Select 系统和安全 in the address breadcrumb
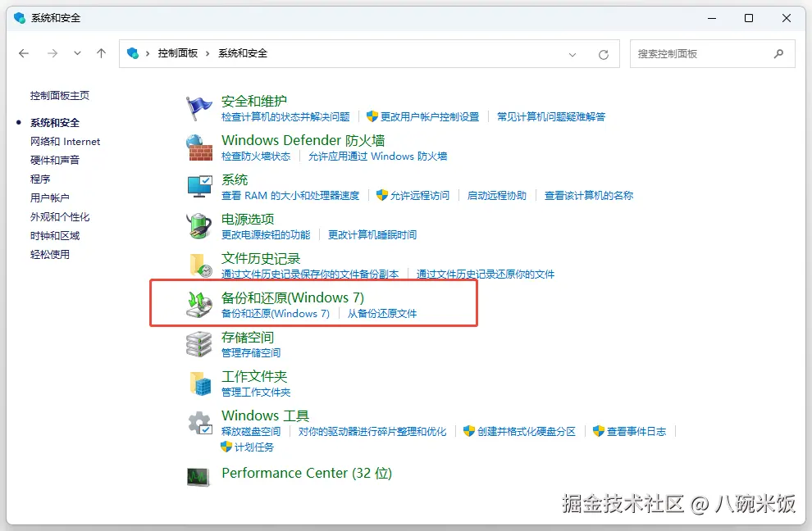The width and height of the screenshot is (812, 531). (x=242, y=53)
